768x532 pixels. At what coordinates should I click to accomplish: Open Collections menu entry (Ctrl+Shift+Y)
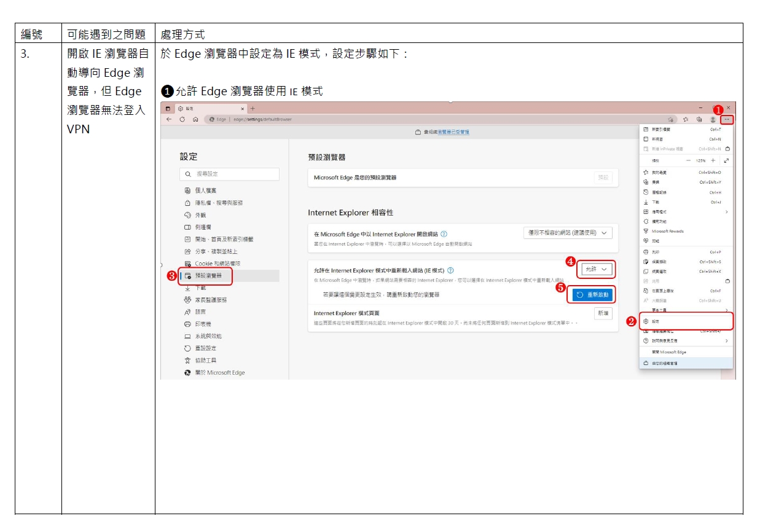click(686, 182)
